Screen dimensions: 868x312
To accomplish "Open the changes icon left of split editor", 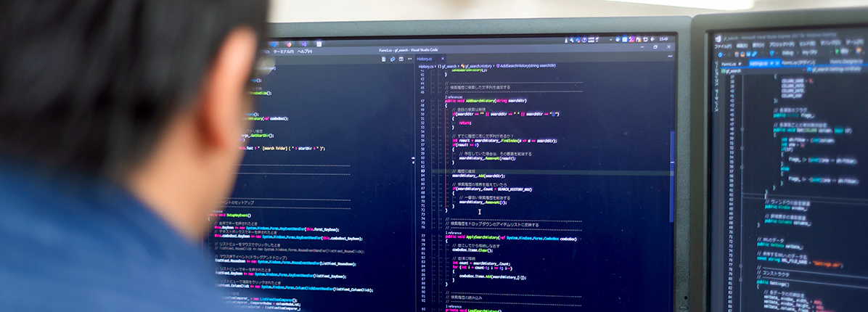I will pos(393,59).
